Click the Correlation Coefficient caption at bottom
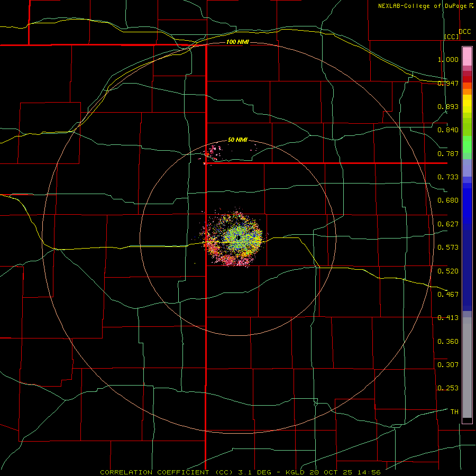Viewport: 476px width, 476px height. pos(240,472)
